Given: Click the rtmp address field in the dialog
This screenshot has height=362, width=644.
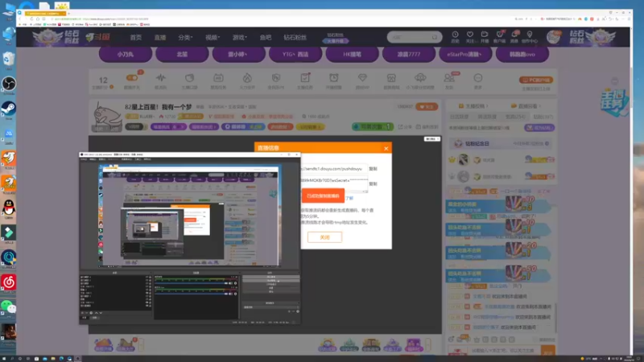Looking at the screenshot, I should 333,169.
